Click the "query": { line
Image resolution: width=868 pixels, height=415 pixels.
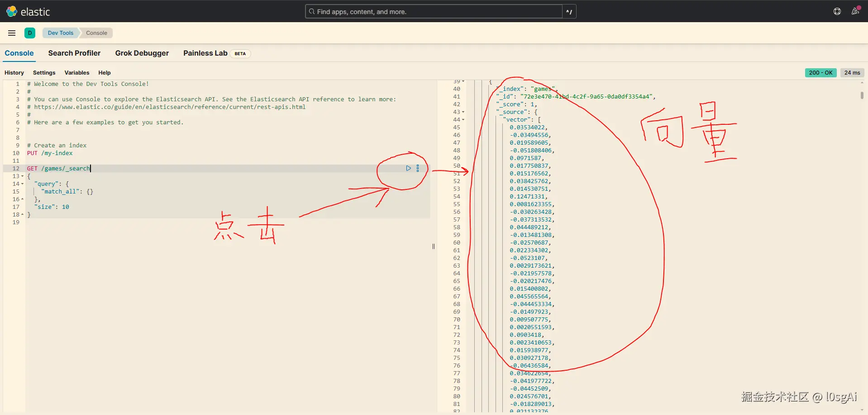[52, 184]
